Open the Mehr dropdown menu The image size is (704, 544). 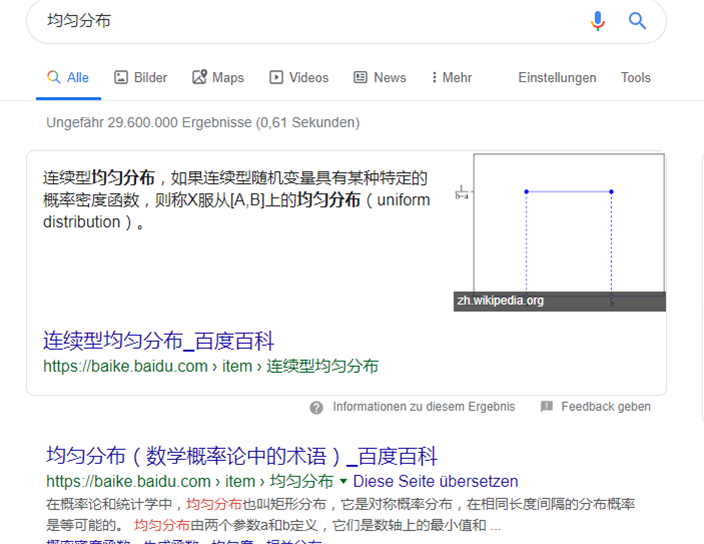[x=452, y=78]
